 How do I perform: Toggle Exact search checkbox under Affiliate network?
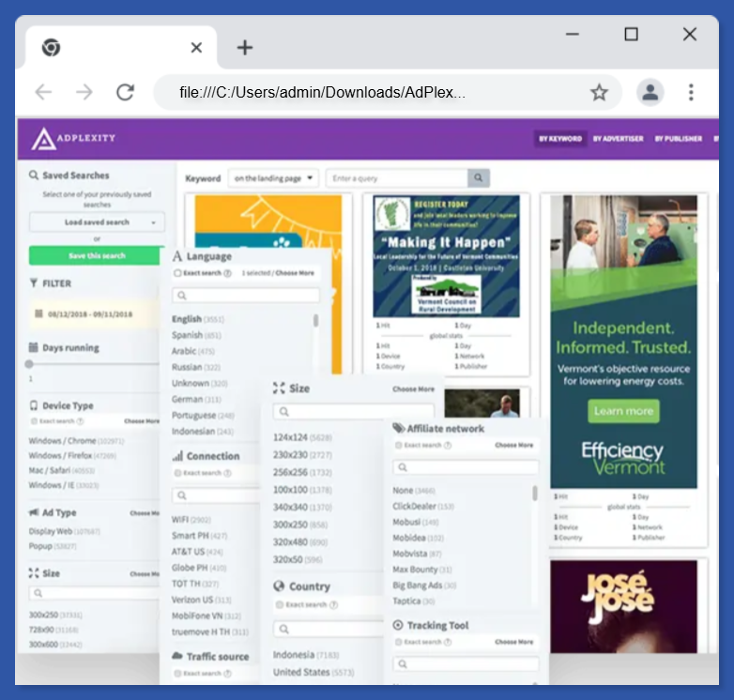pyautogui.click(x=399, y=446)
